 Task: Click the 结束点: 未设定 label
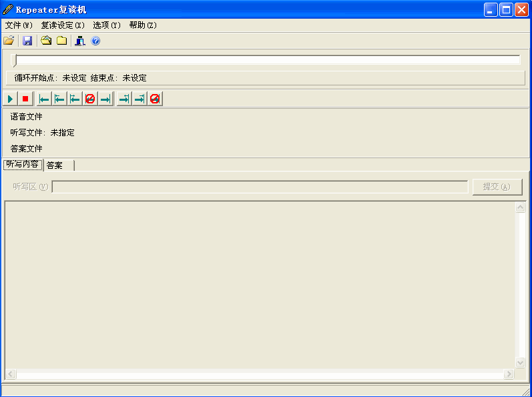point(118,78)
